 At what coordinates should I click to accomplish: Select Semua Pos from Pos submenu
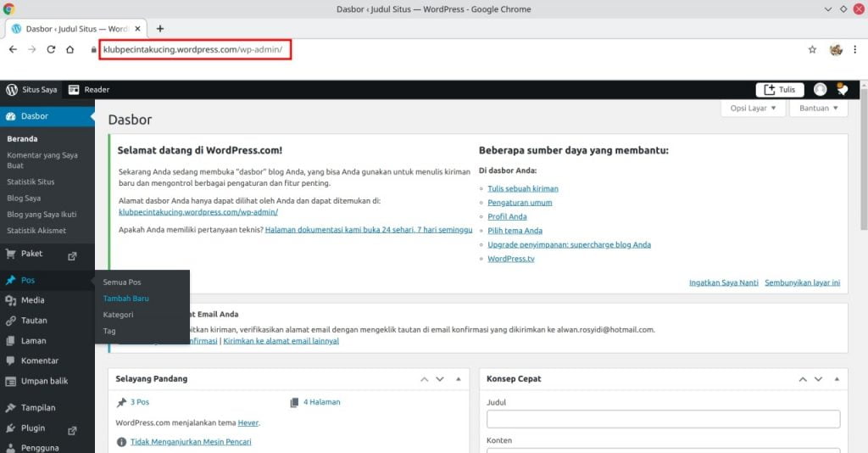(122, 282)
